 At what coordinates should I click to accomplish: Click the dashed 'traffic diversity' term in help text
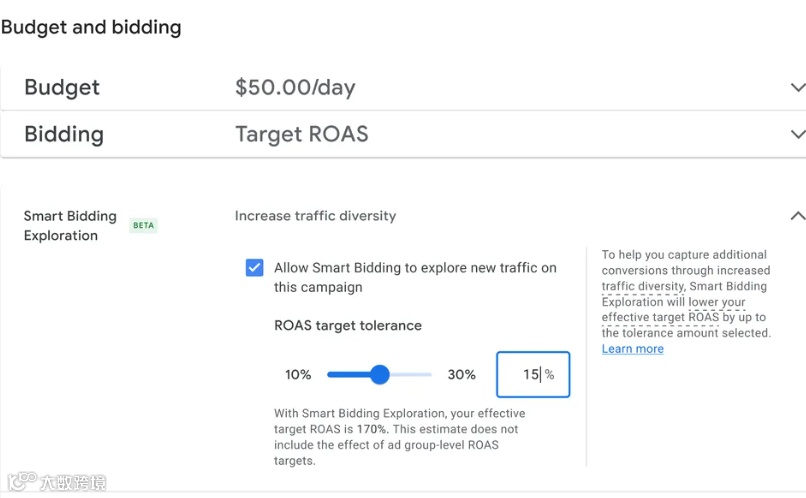642,286
